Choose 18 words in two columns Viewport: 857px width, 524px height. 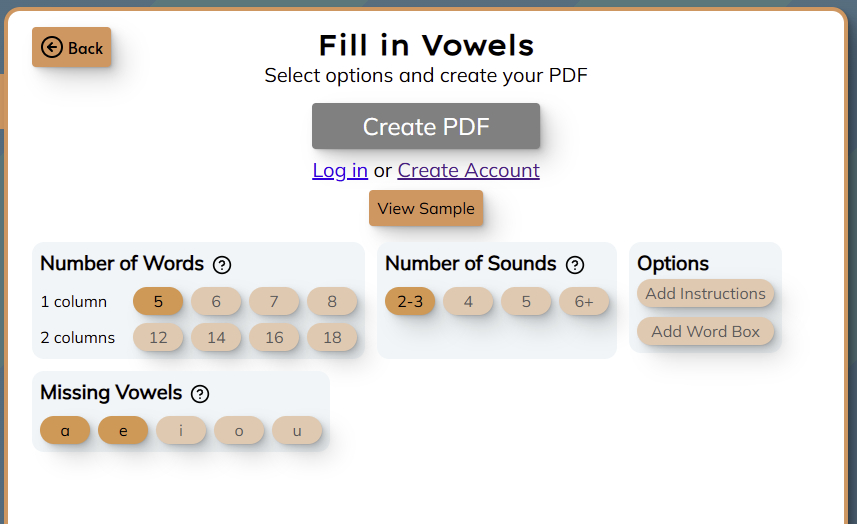pos(332,338)
